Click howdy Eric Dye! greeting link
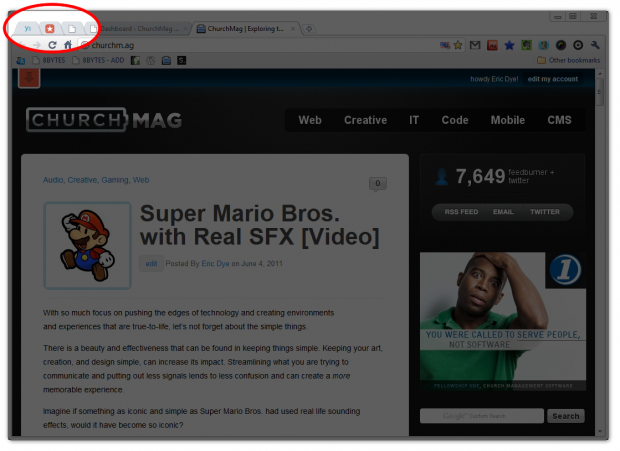The height and width of the screenshot is (451, 620). (494, 79)
